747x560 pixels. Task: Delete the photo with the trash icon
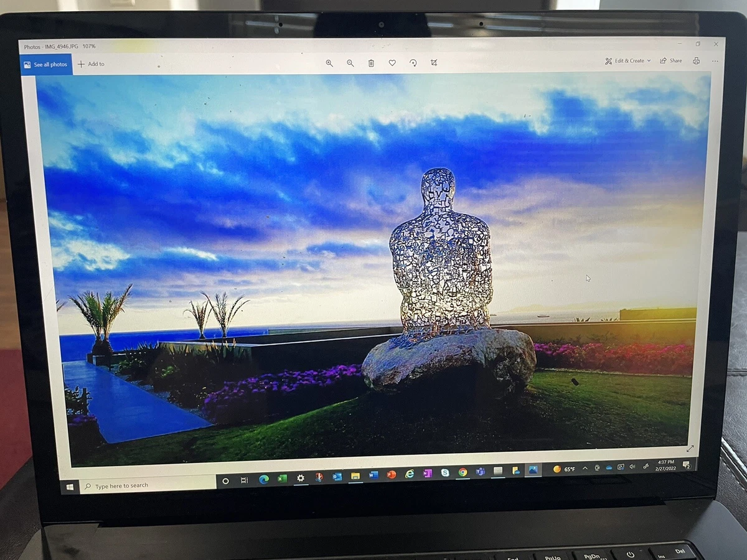coord(371,63)
